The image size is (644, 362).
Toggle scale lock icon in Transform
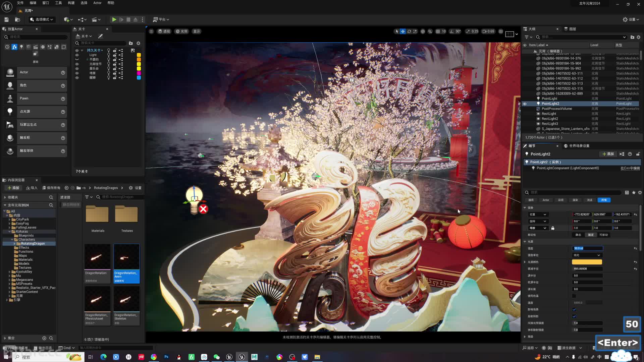(x=553, y=228)
